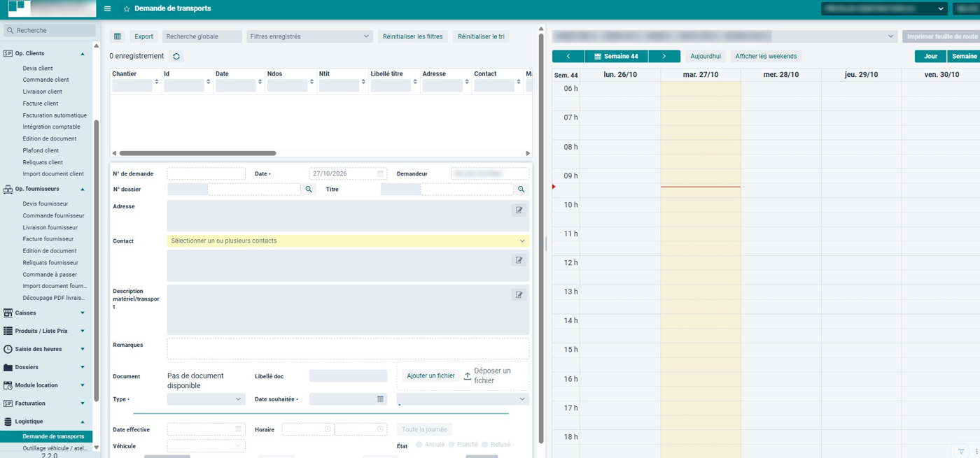Viewport: 980px width, 458px height.
Task: Select the Refusé state radio button
Action: 484,445
